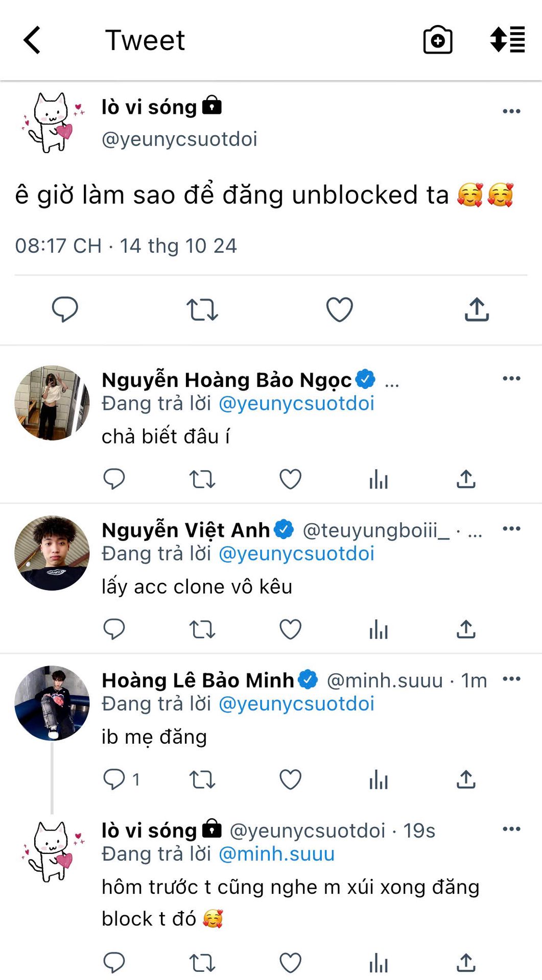Screen dimensions: 542x980
Task: Open reply thread on Hoàng Lê Bảo Minh's tweet
Action: click(x=114, y=779)
